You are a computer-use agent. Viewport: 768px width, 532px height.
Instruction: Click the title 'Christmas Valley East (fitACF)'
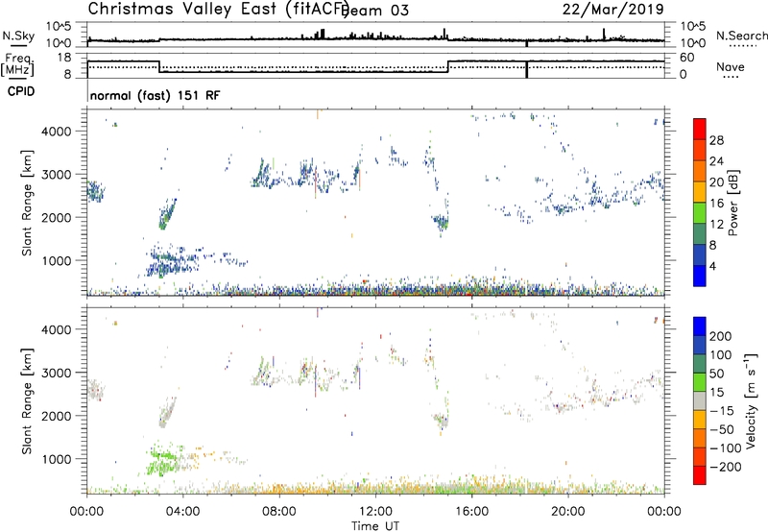(x=218, y=9)
